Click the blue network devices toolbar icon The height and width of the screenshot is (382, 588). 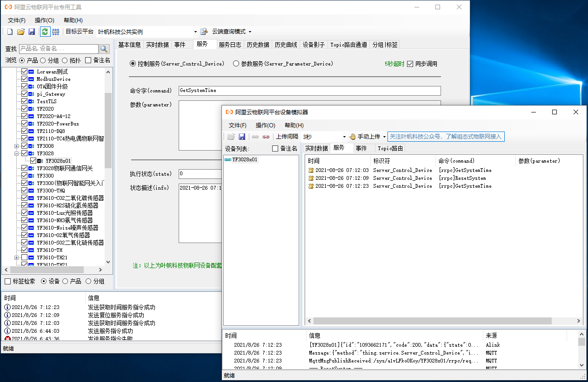click(x=55, y=32)
